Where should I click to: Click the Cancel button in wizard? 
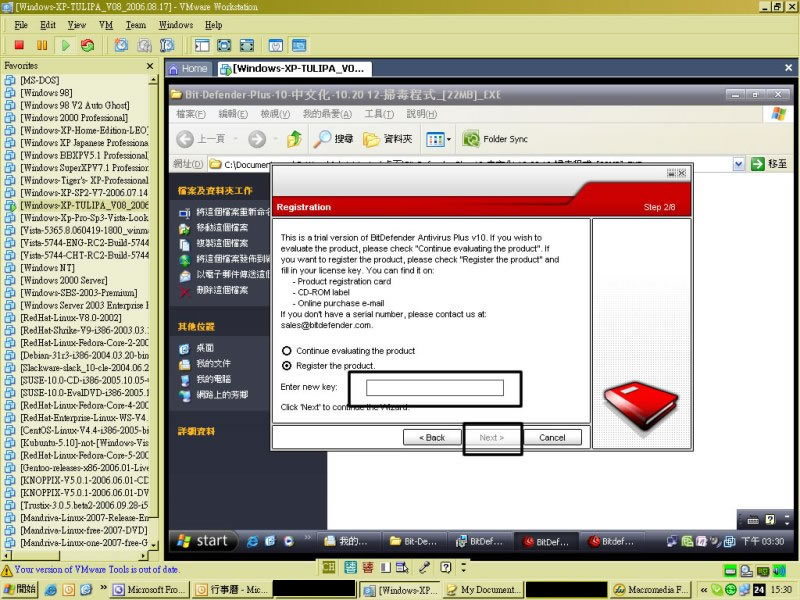tap(552, 438)
